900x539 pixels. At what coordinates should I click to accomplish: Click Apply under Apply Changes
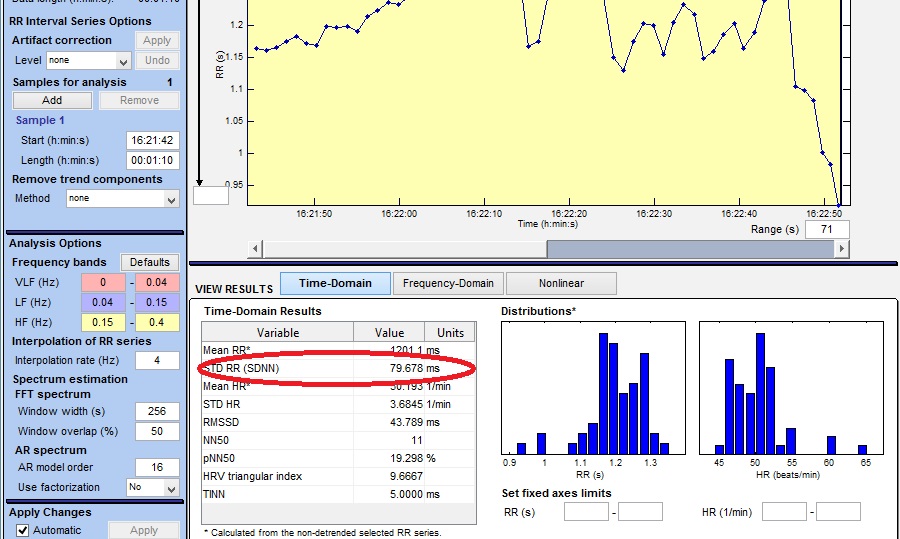coord(143,530)
